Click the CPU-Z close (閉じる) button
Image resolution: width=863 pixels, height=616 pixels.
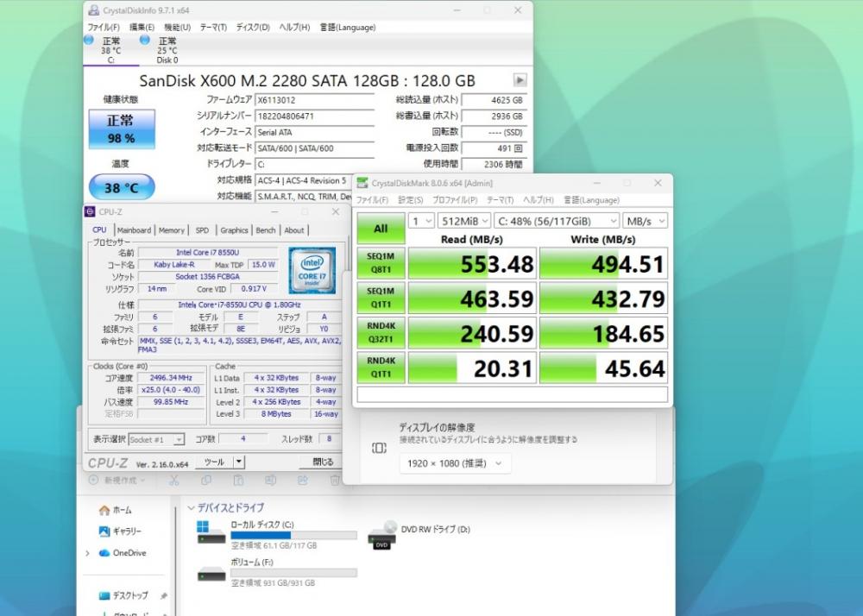[x=323, y=462]
